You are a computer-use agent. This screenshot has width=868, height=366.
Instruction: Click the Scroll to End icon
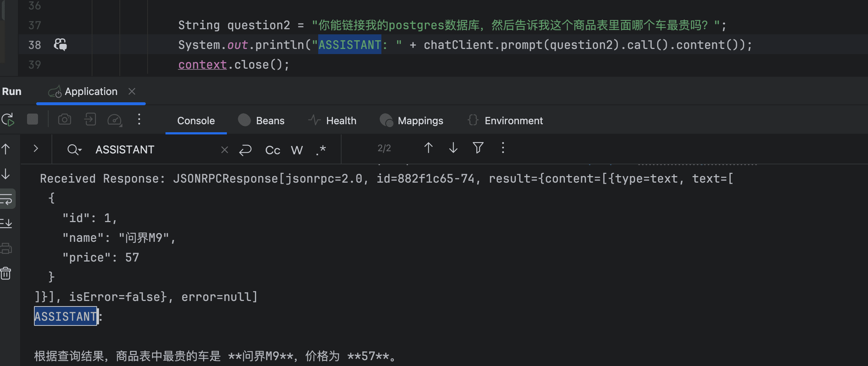(x=7, y=223)
